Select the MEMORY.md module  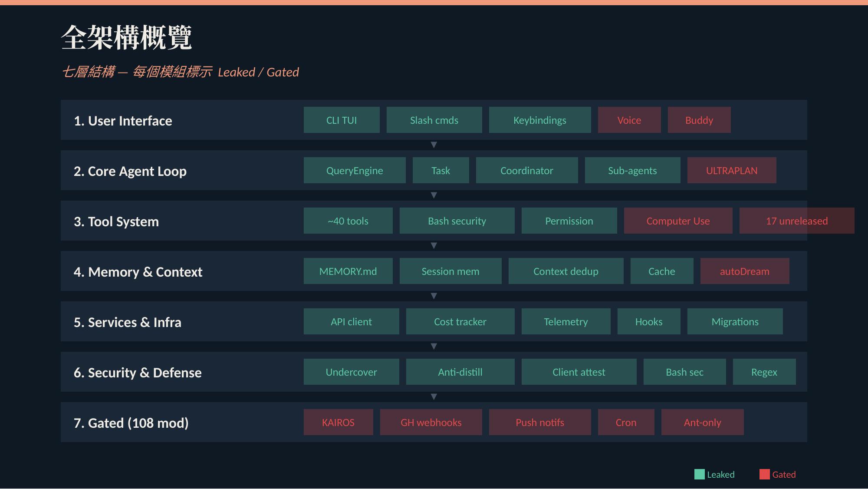click(x=348, y=271)
